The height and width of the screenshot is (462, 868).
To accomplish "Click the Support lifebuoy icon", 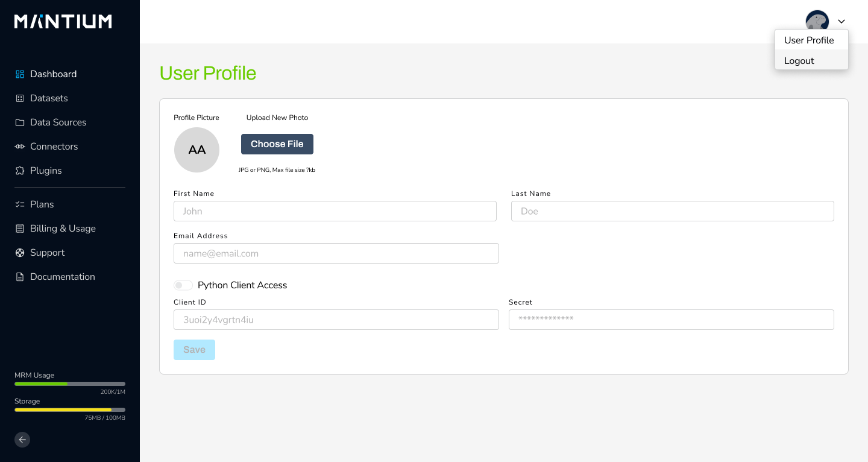I will pos(20,253).
